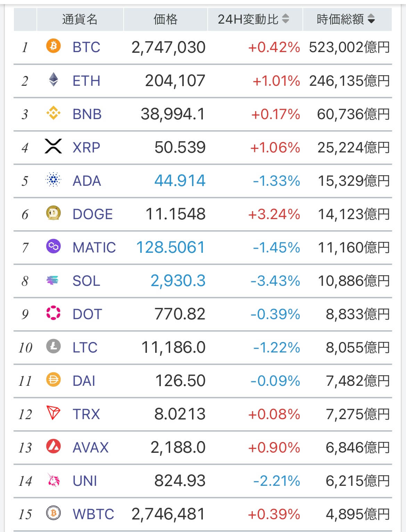Open the AVAX currency link
Viewport: 406px width, 532px height.
(90, 447)
